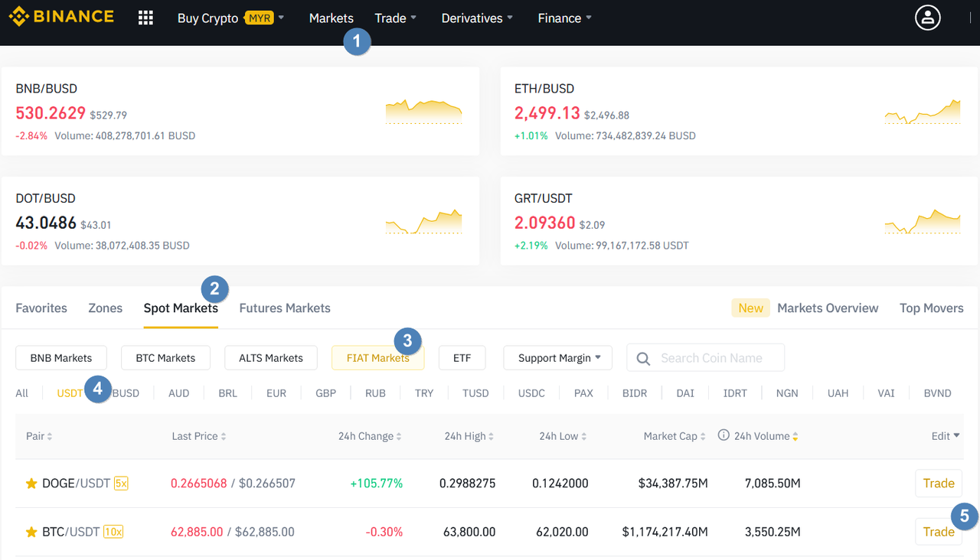980x560 pixels.
Task: Select the BRL quote currency filter
Action: 228,393
